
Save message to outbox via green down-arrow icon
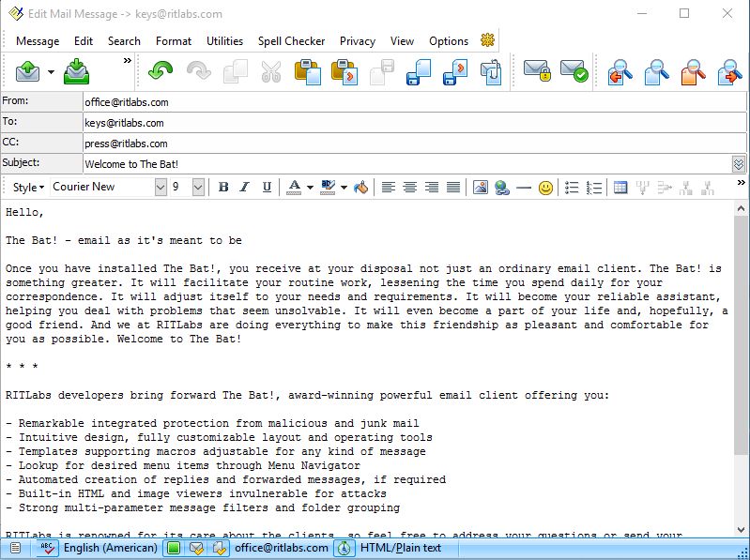click(76, 71)
